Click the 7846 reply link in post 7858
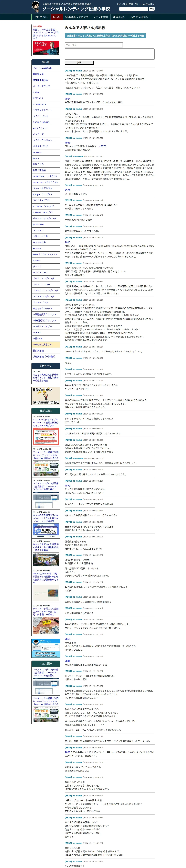The height and width of the screenshot is (868, 186). [68, 661]
